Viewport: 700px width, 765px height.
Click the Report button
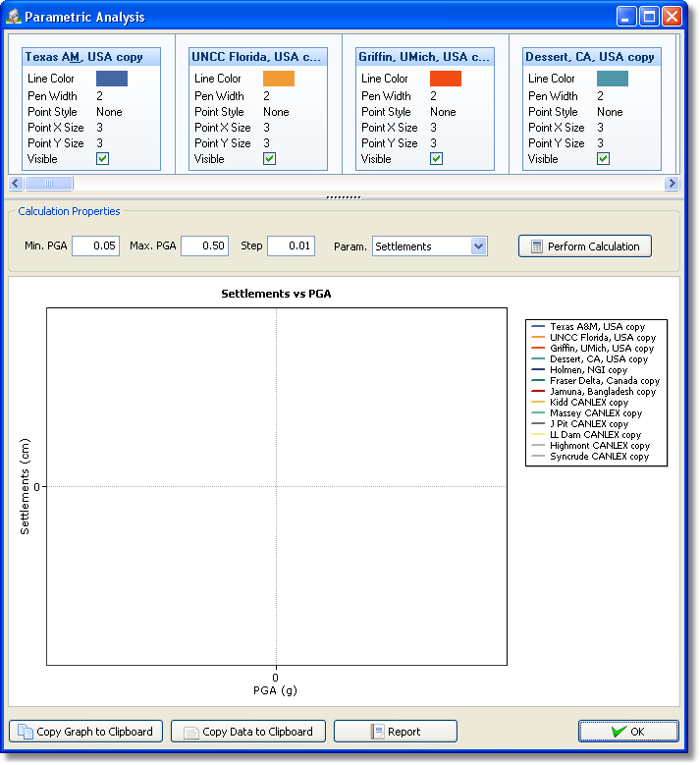coord(395,732)
